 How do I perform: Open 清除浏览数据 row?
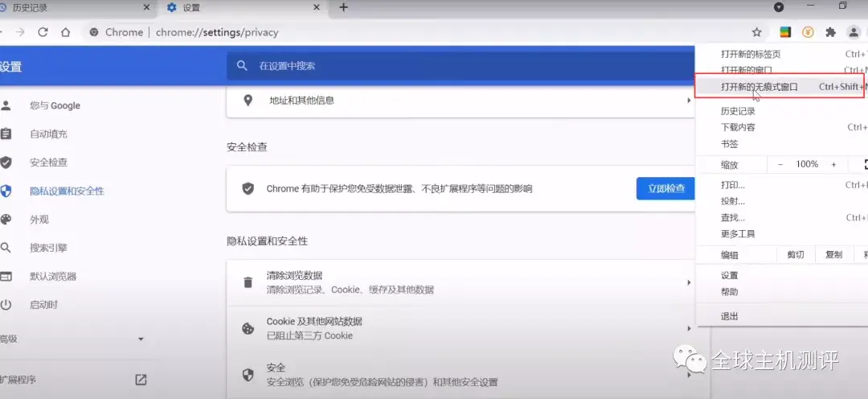[461, 282]
